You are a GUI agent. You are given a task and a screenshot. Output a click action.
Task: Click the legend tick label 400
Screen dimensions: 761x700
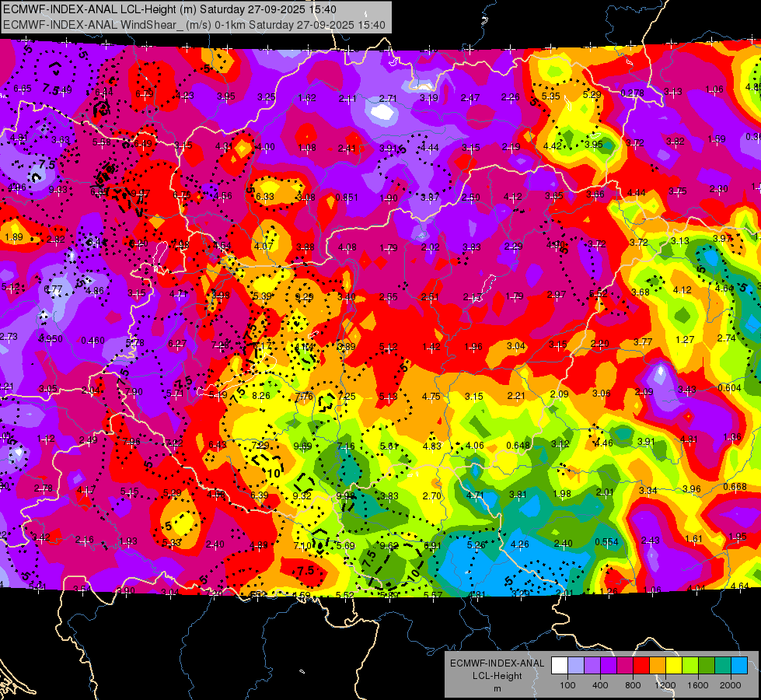point(600,685)
